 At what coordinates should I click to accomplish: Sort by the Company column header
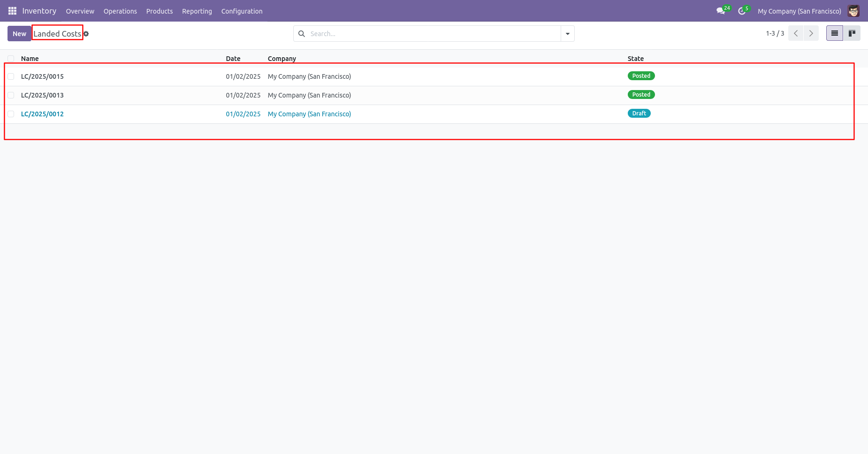pos(282,59)
